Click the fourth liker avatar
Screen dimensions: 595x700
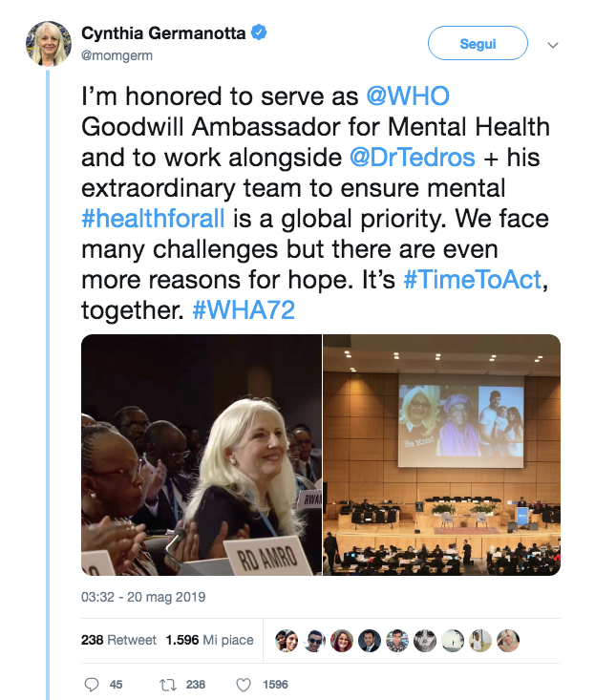click(x=370, y=640)
